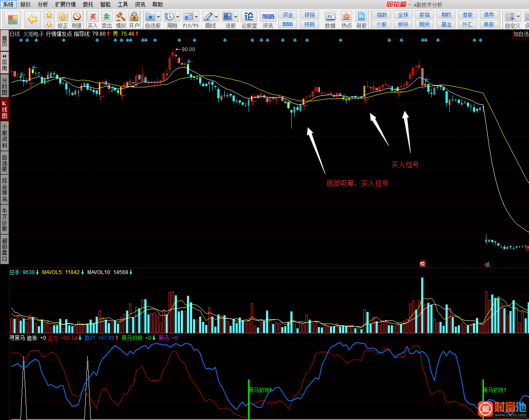Screen dimensions: 529x420
Task: Click the 选股 radar icon
Action: coord(227,16)
